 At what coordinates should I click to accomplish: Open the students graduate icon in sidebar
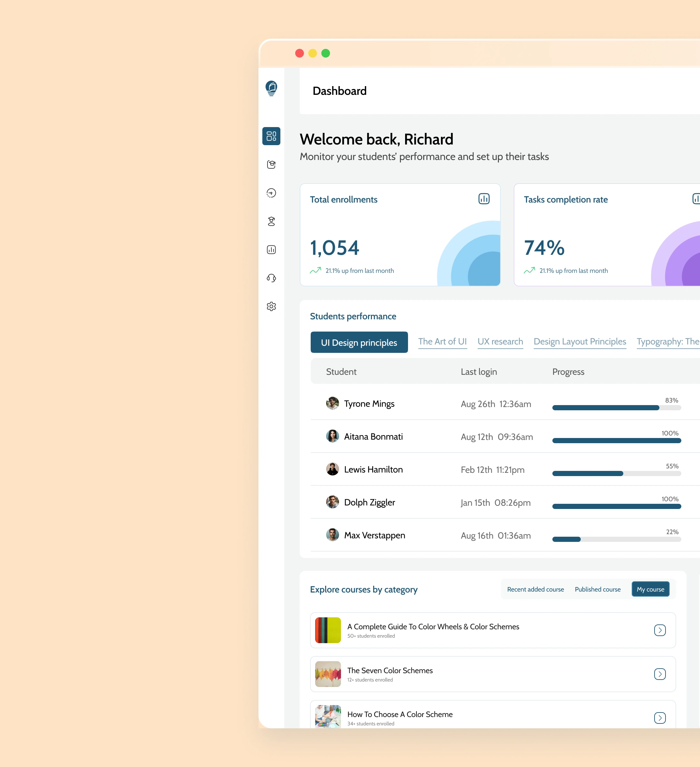[x=271, y=222]
